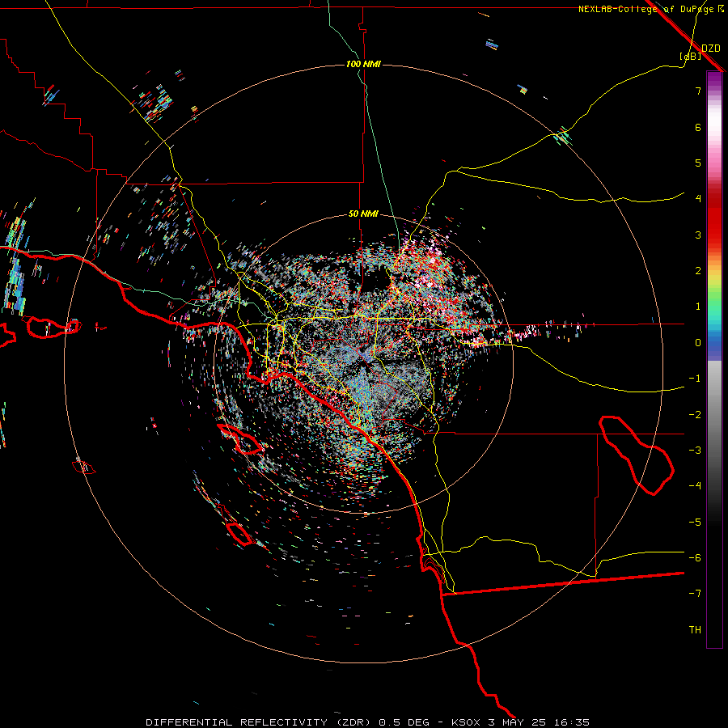Click the DZD product label
This screenshot has height=728, width=728.
(x=711, y=48)
